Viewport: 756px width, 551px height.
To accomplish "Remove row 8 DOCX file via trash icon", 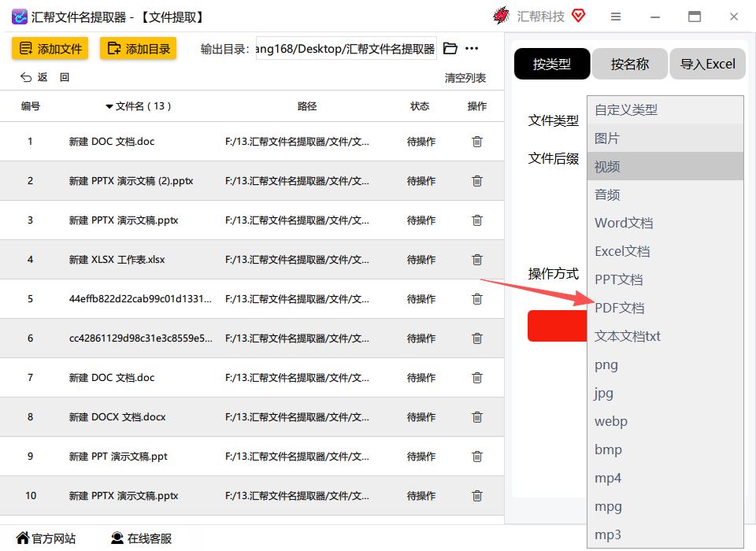I will (x=477, y=417).
